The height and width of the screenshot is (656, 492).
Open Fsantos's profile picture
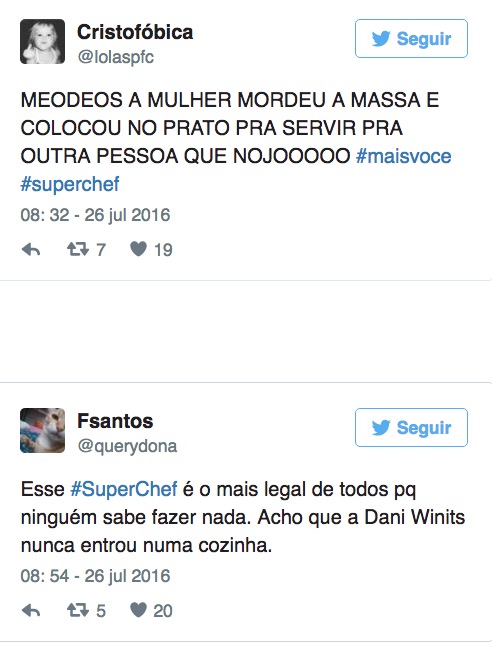(43, 430)
